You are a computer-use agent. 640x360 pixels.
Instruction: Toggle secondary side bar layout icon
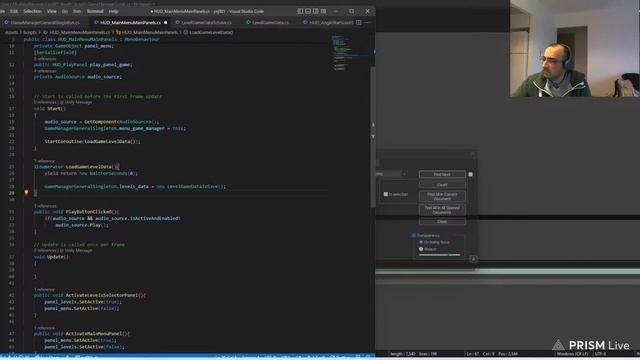(316, 11)
